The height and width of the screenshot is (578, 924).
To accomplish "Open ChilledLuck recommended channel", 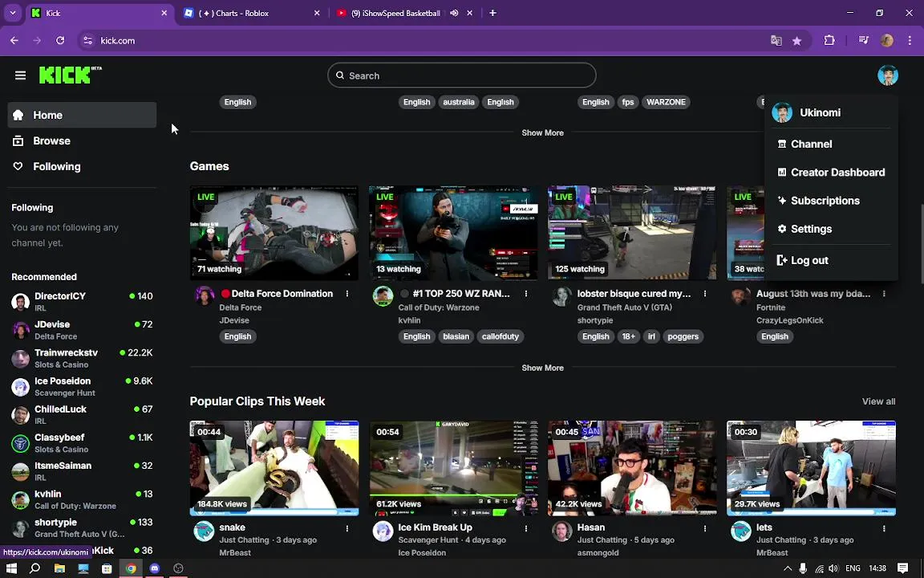I will [82, 414].
